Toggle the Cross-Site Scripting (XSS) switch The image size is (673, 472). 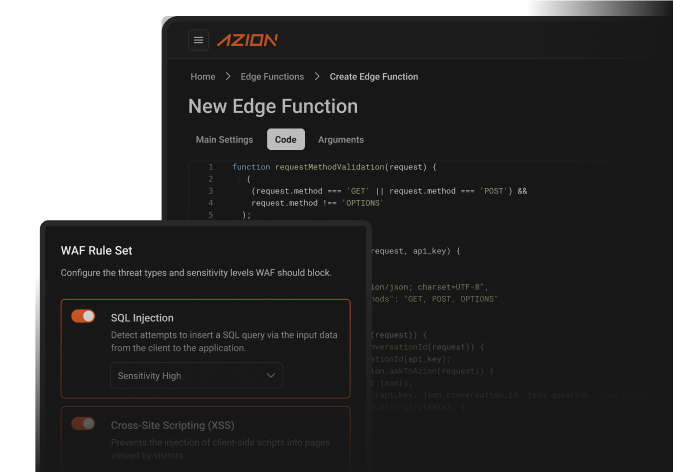(83, 424)
